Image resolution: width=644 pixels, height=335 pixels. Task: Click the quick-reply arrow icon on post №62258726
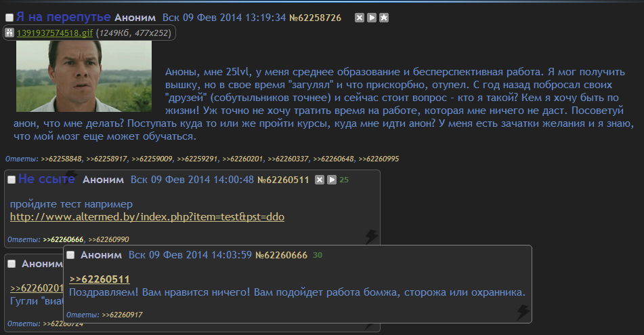(x=372, y=18)
